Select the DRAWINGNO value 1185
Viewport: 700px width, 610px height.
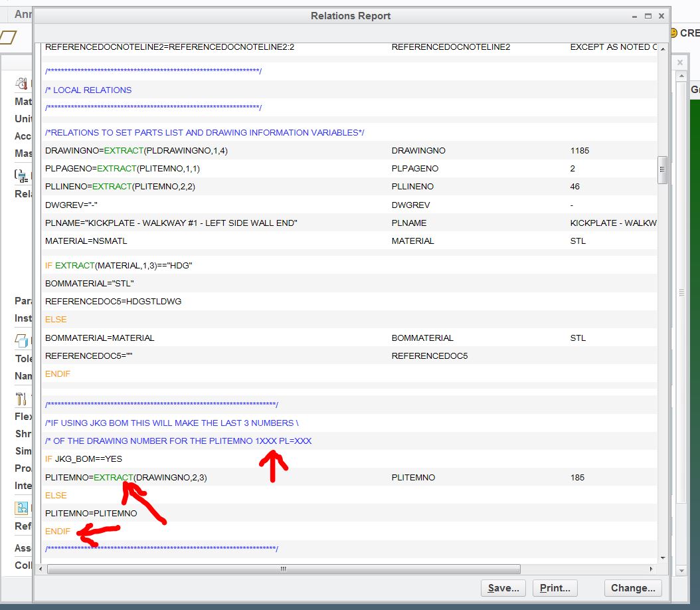[580, 150]
